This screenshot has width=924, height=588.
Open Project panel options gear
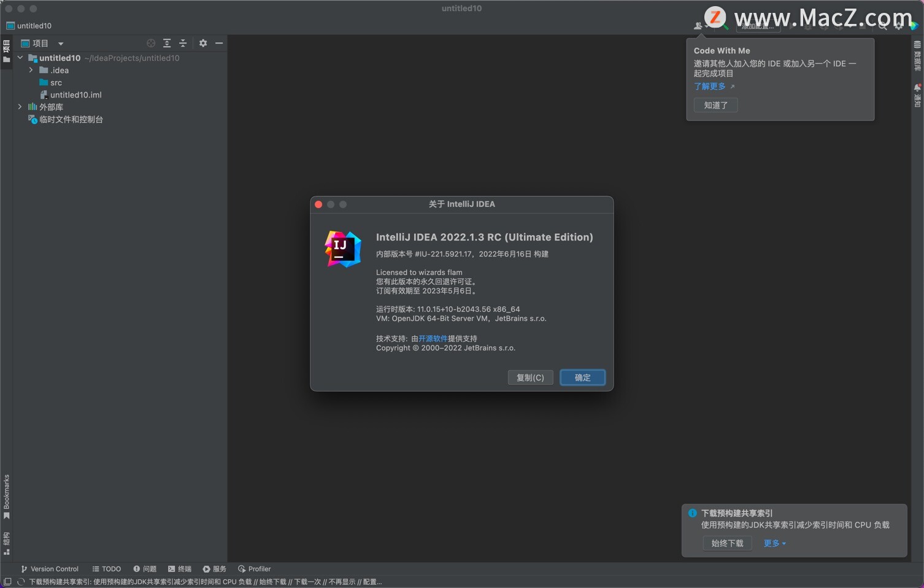tap(203, 43)
